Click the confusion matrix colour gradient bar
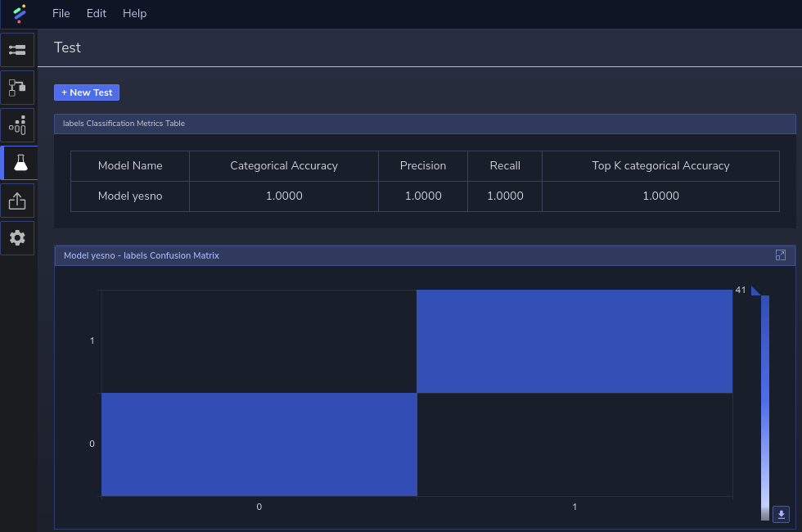802x532 pixels. [x=765, y=408]
